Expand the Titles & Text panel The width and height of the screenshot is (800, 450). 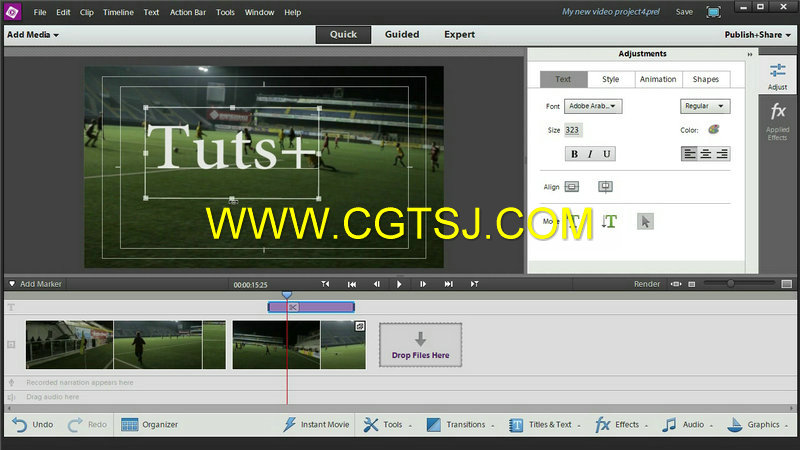click(545, 424)
